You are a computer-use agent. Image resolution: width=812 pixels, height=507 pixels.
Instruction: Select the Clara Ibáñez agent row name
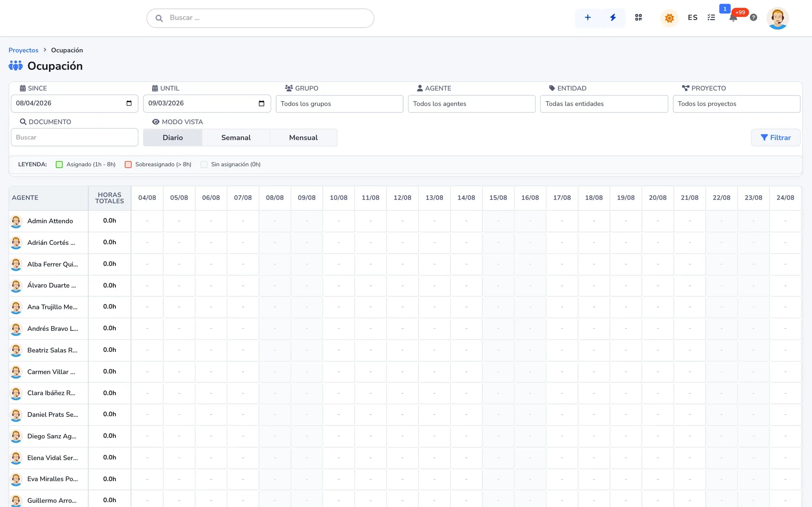[51, 393]
